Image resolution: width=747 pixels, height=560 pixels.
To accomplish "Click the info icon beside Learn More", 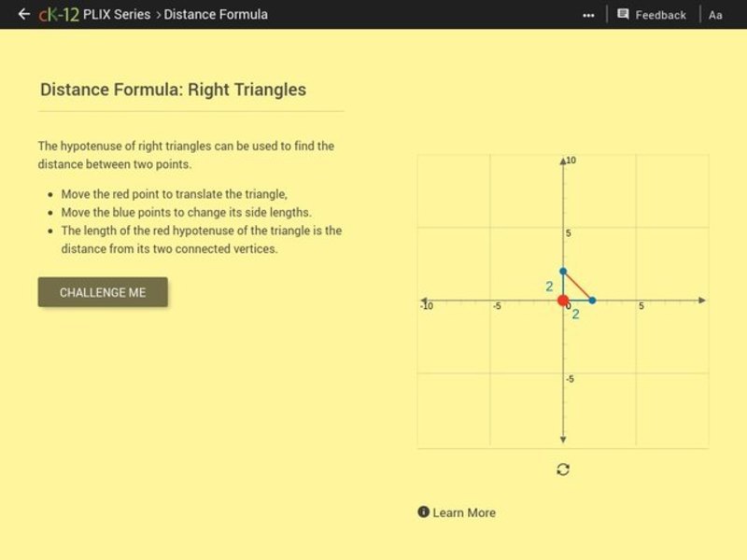I will [x=422, y=512].
